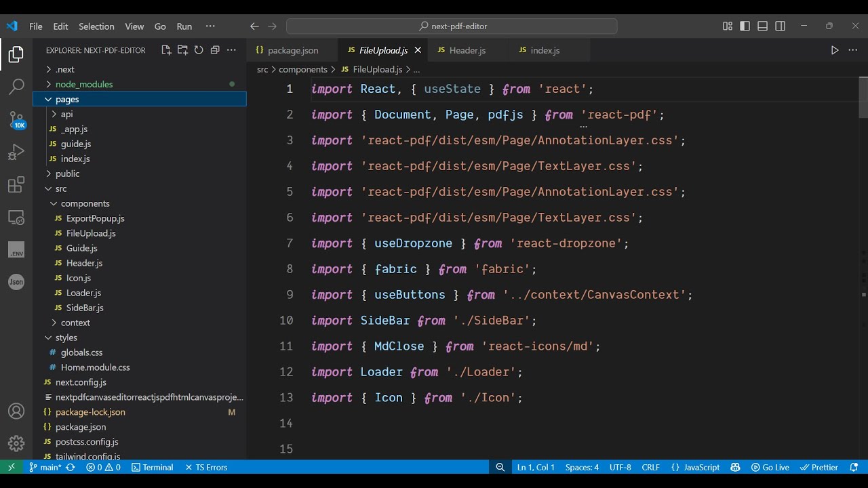The width and height of the screenshot is (868, 488).
Task: Expand the context folder
Action: point(140,323)
